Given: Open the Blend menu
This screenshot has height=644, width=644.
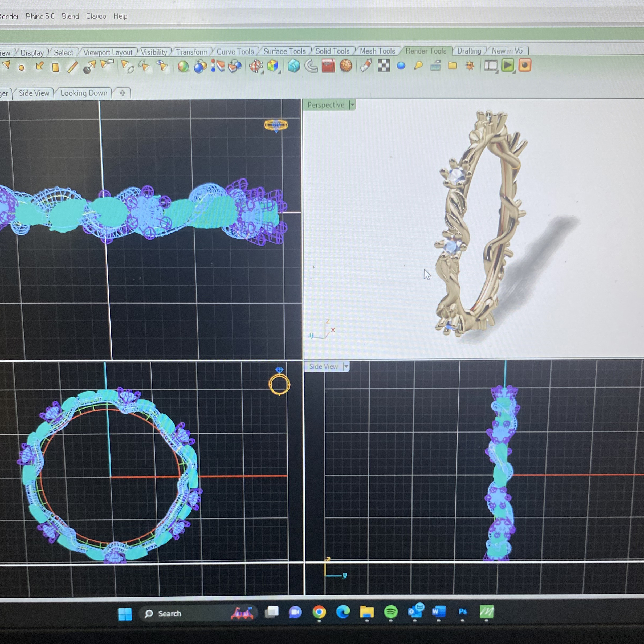Looking at the screenshot, I should (70, 16).
